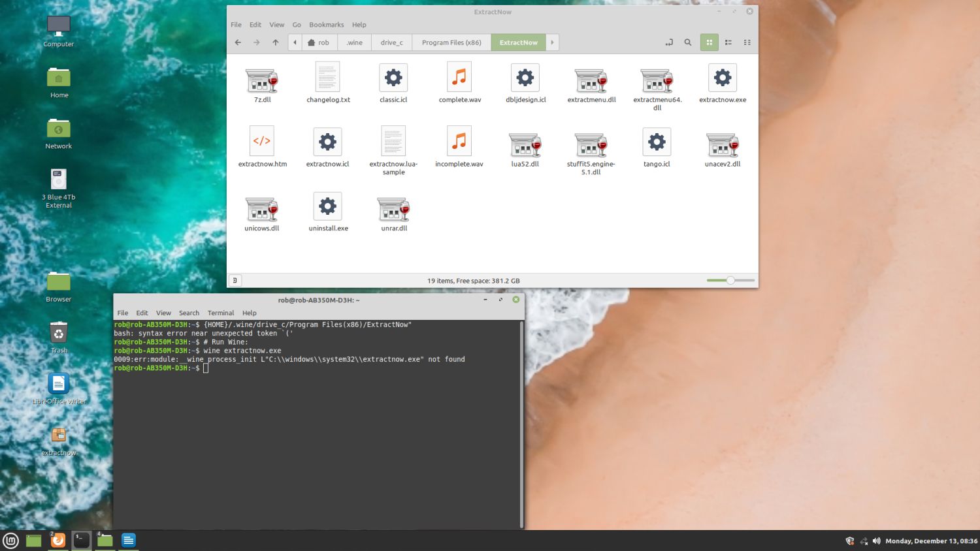
Task: Show earlier path breadcrumbs arrow
Action: point(295,42)
